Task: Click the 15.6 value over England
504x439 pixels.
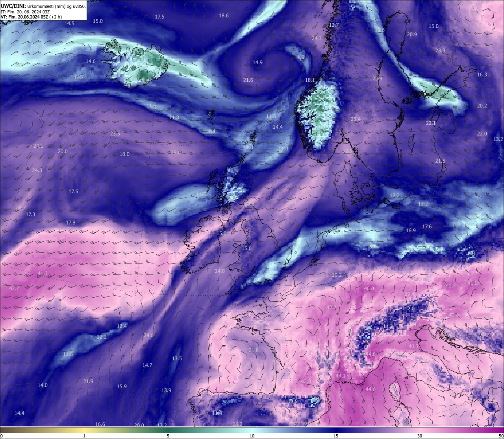Action: click(246, 248)
